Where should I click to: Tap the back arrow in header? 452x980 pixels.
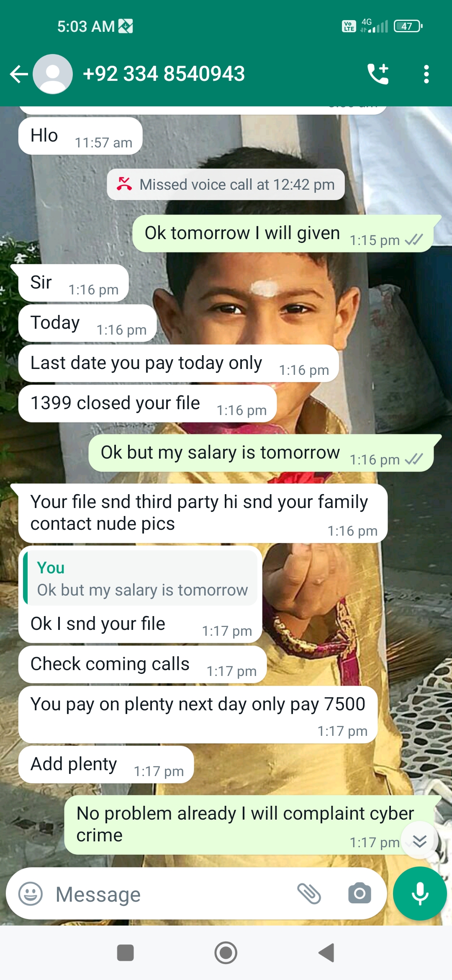19,74
